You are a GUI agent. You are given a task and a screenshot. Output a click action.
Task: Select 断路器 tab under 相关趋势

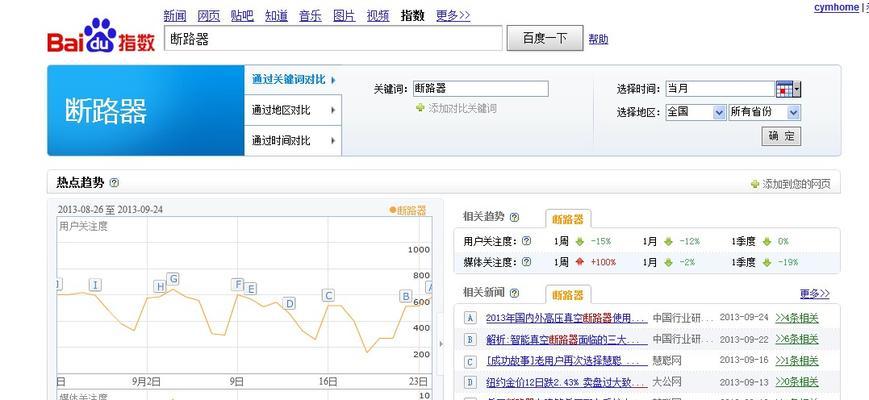pyautogui.click(x=568, y=219)
